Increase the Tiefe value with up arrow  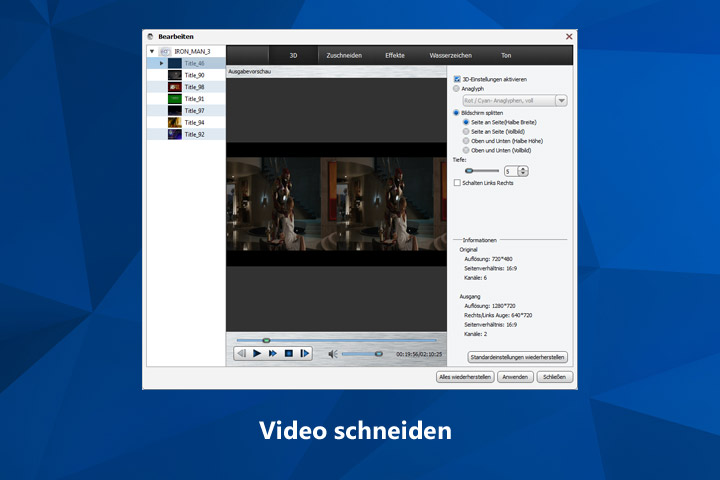pos(523,169)
